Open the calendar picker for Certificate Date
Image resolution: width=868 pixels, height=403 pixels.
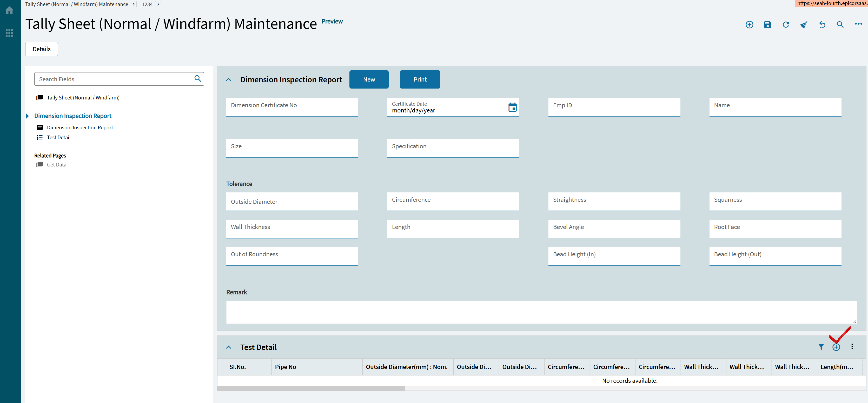(x=513, y=107)
